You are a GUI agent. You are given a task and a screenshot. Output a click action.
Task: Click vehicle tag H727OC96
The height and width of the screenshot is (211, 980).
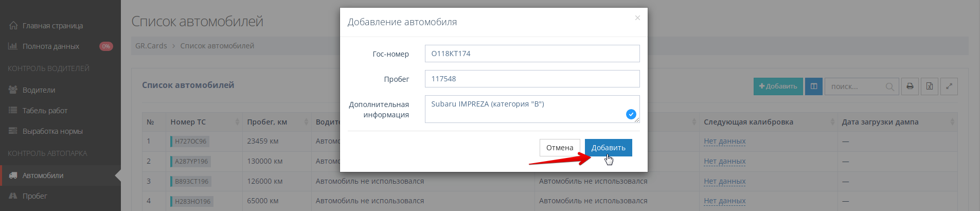(190, 141)
